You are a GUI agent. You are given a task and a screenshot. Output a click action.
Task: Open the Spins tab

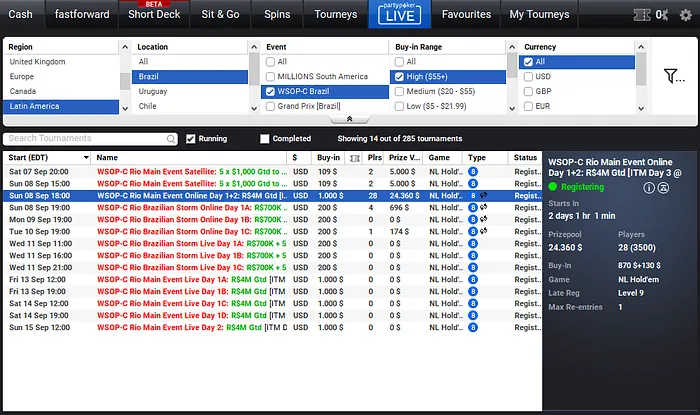pos(277,14)
